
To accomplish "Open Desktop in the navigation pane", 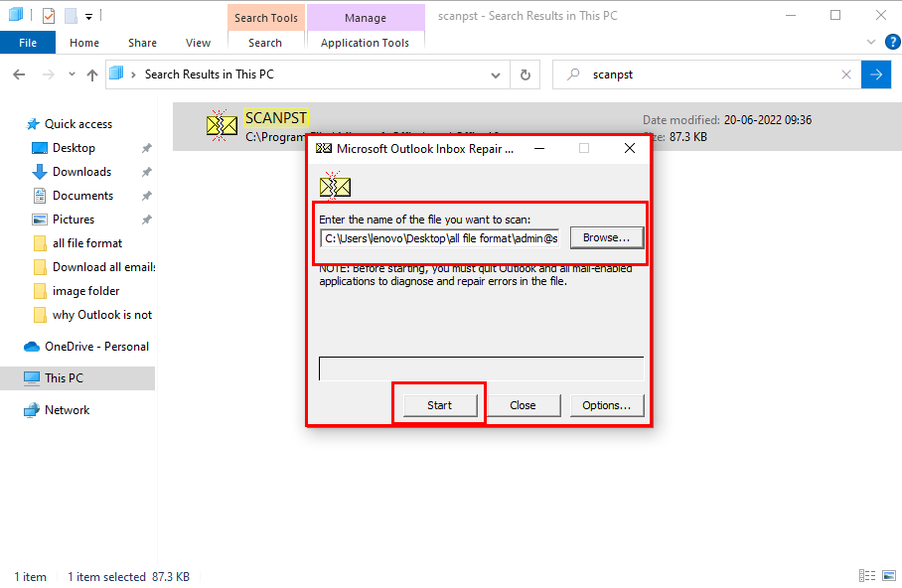I will (74, 148).
